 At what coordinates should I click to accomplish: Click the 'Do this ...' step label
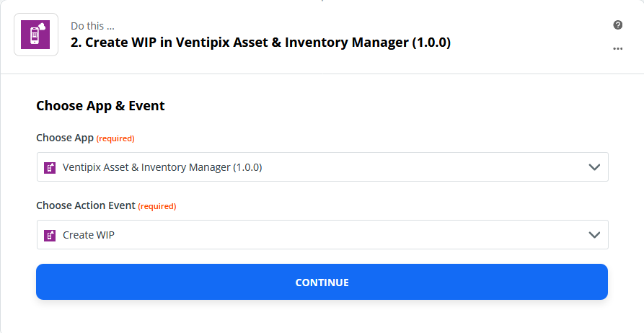click(x=92, y=26)
